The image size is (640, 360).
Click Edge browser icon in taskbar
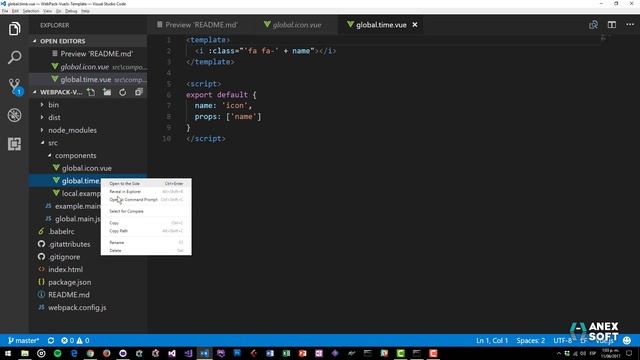coord(74,353)
